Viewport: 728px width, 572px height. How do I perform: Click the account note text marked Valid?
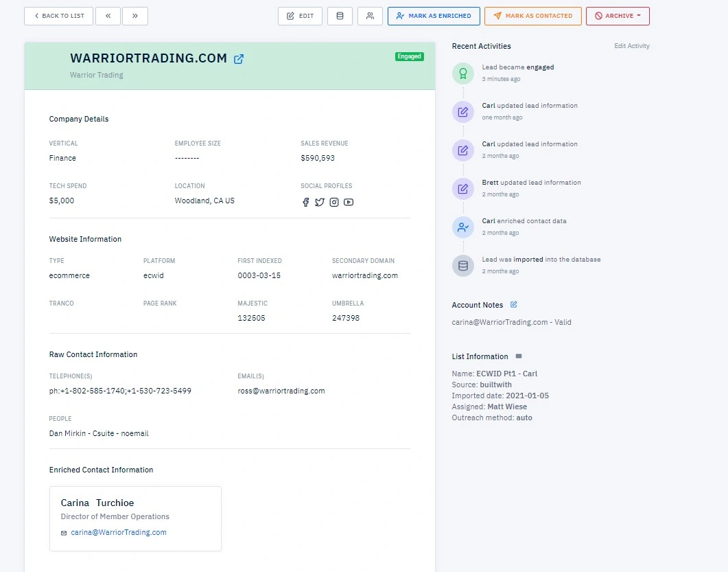pos(511,323)
